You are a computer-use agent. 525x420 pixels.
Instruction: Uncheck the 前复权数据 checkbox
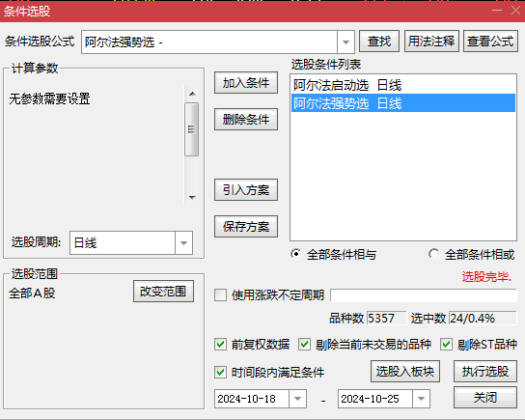(x=220, y=345)
